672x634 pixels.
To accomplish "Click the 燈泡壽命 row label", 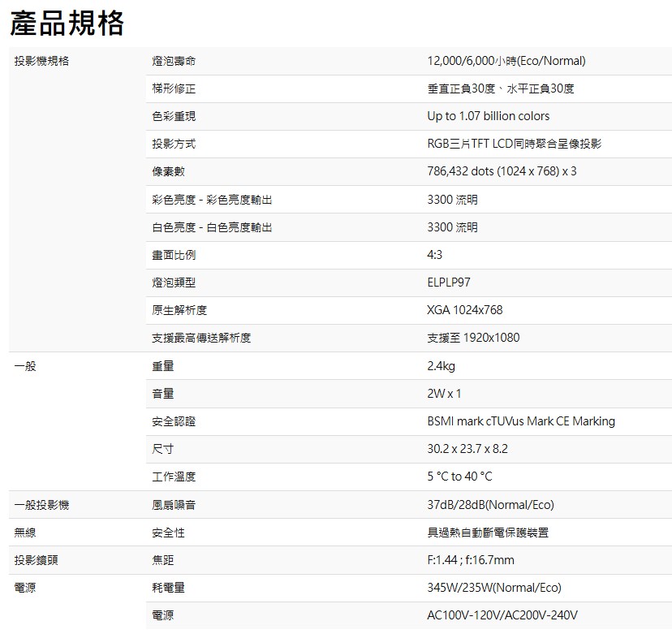I will [x=174, y=62].
